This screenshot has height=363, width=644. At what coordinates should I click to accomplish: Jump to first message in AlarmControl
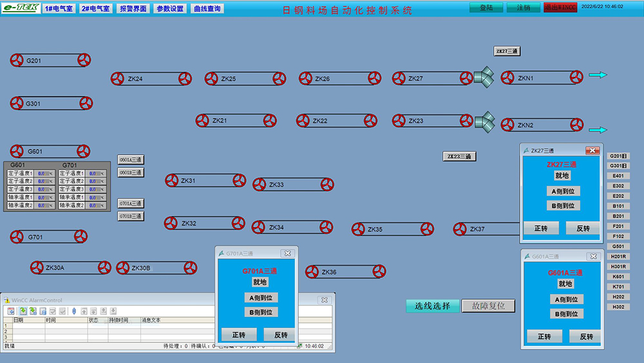click(84, 311)
